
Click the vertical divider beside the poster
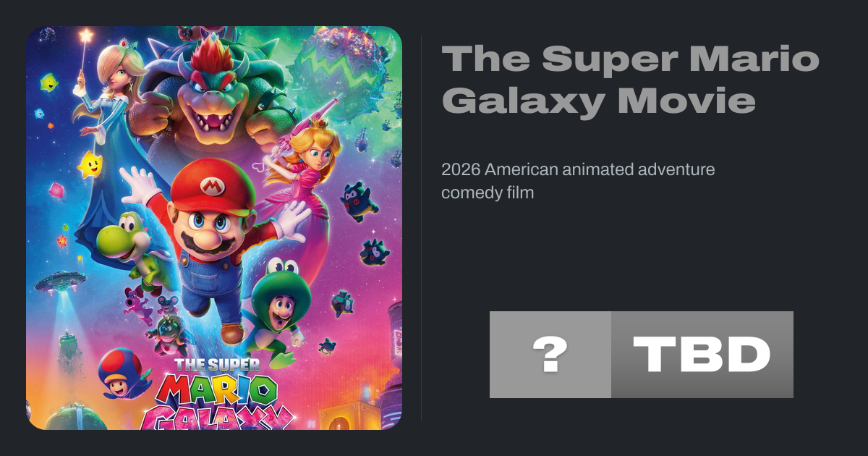coord(422,228)
